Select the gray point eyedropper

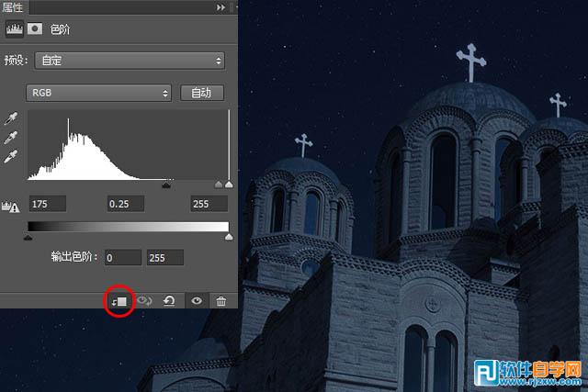click(x=10, y=138)
